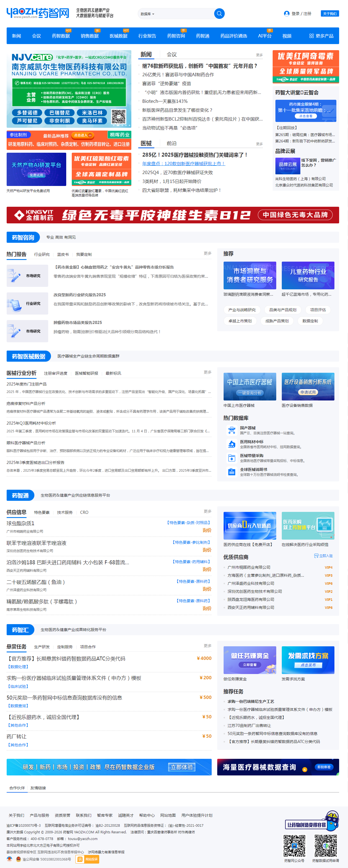The width and height of the screenshot is (348, 868).
Task: Click the 医械带量采购 database icon
Action: (x=231, y=458)
